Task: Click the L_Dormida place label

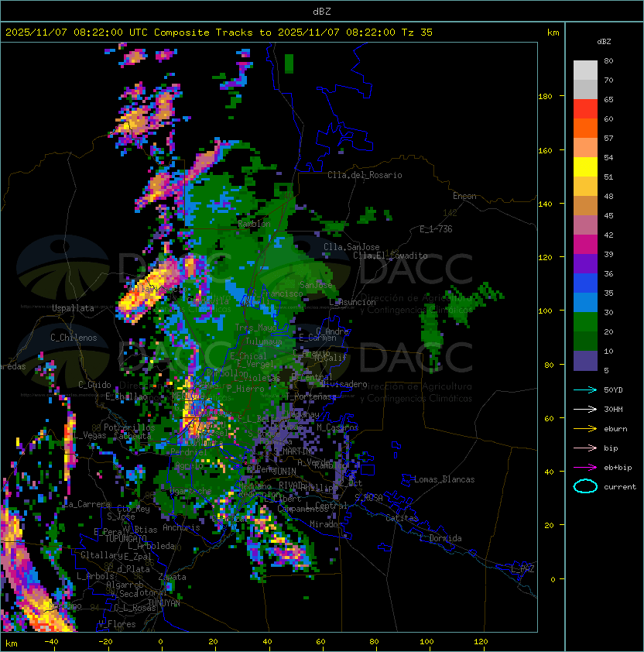Action: pos(440,538)
